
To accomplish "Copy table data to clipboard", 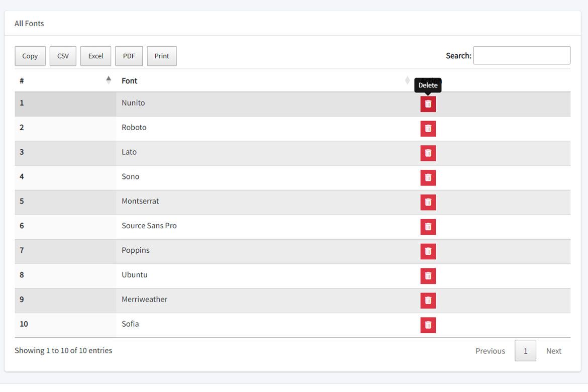I will (30, 56).
